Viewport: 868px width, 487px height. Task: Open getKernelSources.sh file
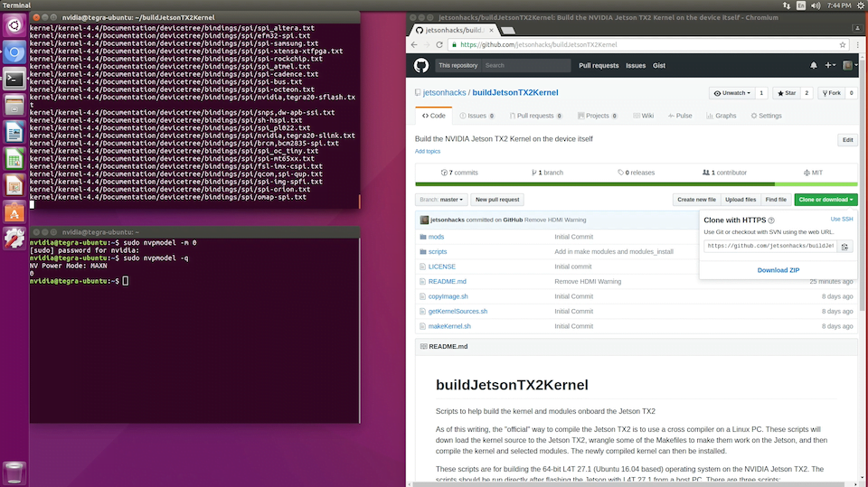(458, 312)
